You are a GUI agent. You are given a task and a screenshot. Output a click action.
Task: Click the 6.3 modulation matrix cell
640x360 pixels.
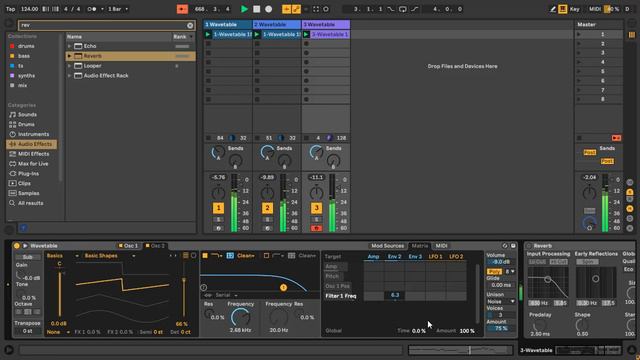point(394,296)
